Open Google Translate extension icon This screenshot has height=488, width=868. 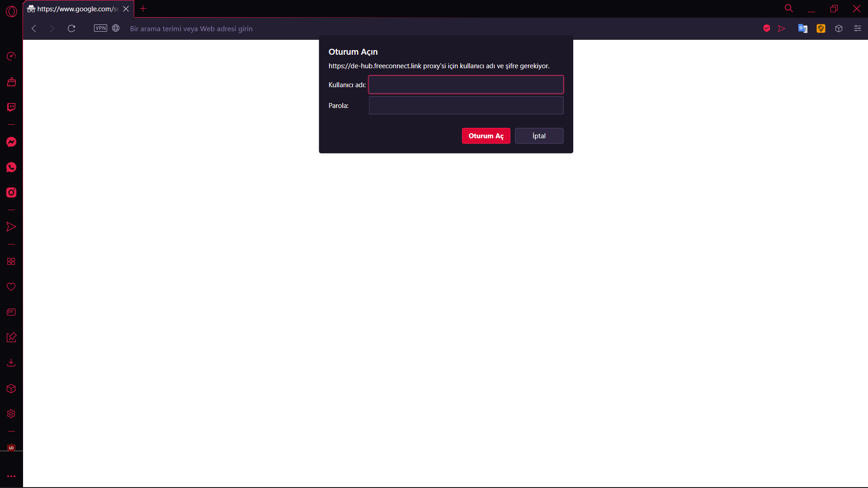803,28
